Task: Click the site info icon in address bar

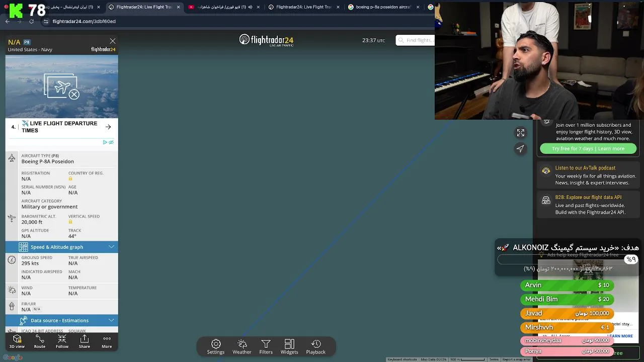Action: click(x=46, y=22)
